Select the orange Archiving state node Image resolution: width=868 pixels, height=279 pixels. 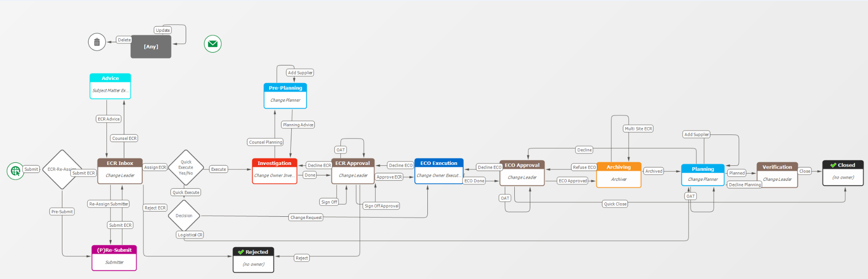pyautogui.click(x=619, y=175)
